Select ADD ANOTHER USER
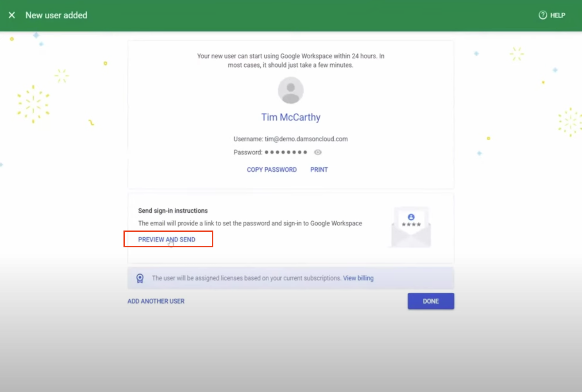 (156, 301)
